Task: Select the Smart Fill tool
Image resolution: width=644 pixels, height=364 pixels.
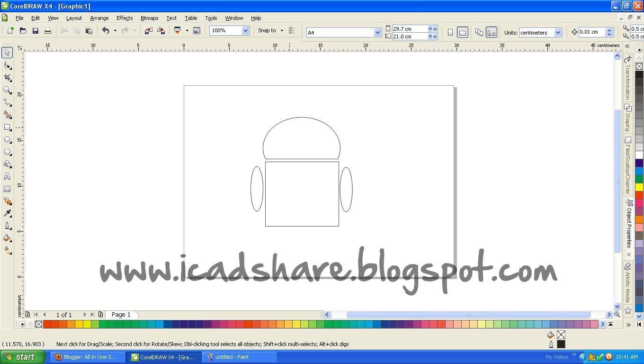Action: point(7,115)
